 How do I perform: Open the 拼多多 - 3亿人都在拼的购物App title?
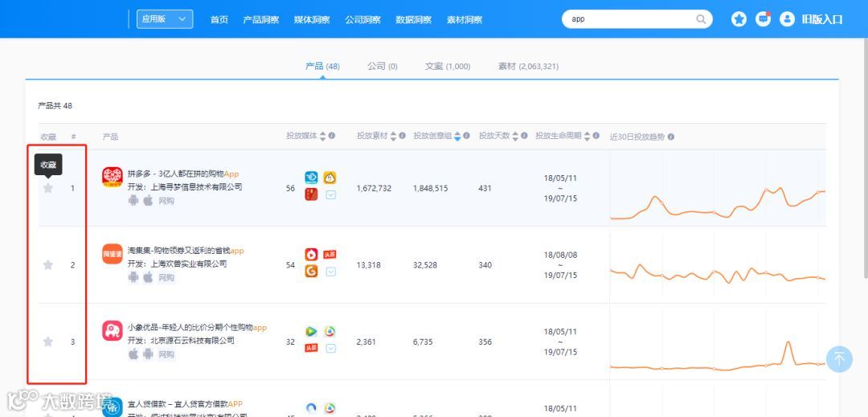coord(183,174)
